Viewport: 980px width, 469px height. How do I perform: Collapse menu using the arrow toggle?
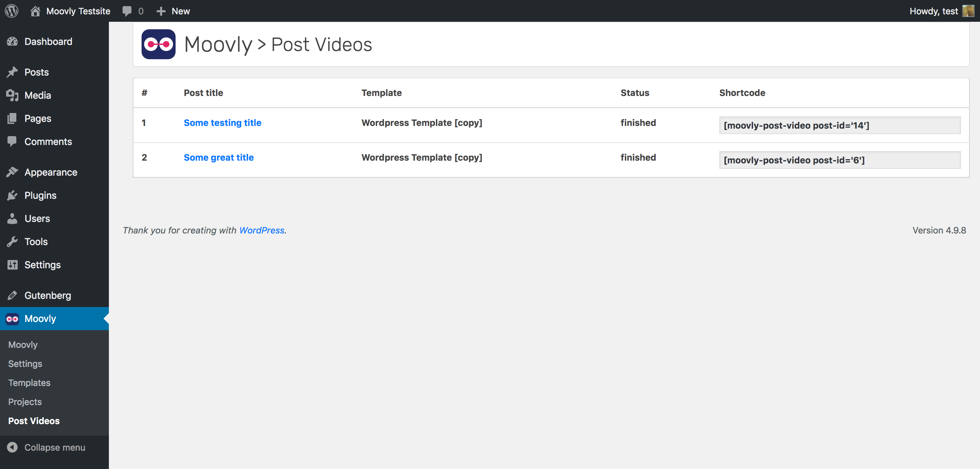click(x=12, y=447)
